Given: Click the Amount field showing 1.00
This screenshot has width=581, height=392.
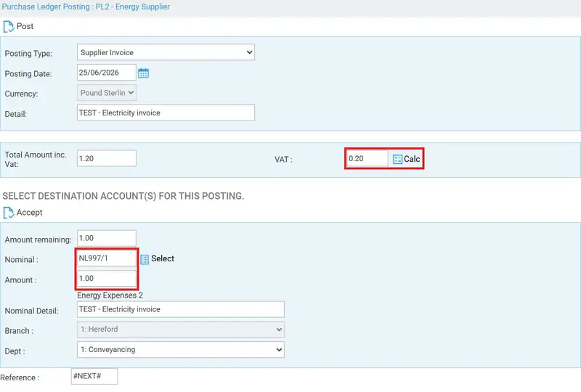Looking at the screenshot, I should click(106, 278).
